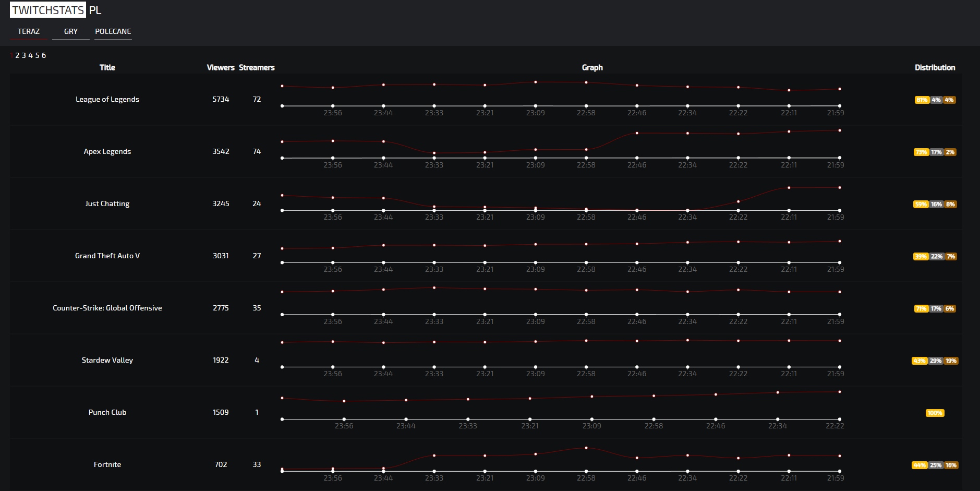This screenshot has height=491, width=980.
Task: Click the 23:44 time label in Fortnite graph
Action: 383,478
